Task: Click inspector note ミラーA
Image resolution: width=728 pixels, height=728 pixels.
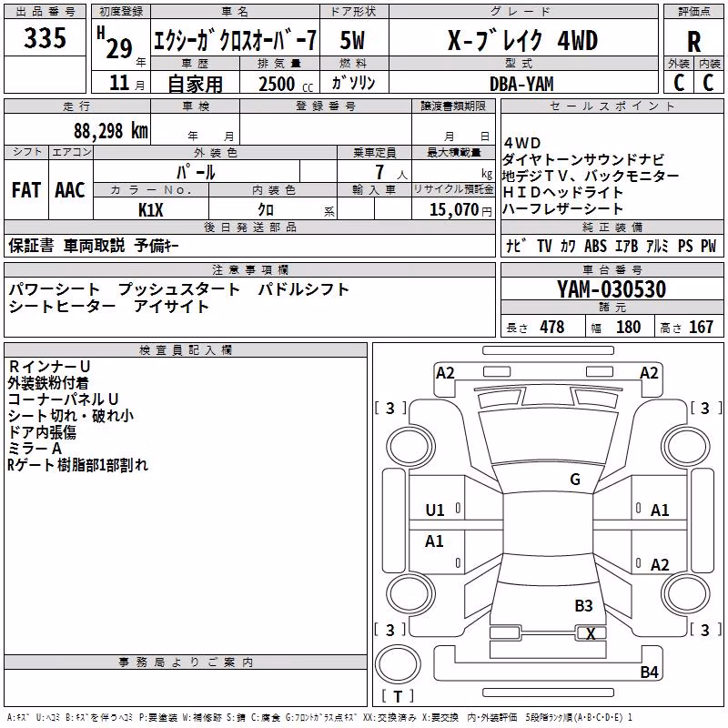Action: 35,449
